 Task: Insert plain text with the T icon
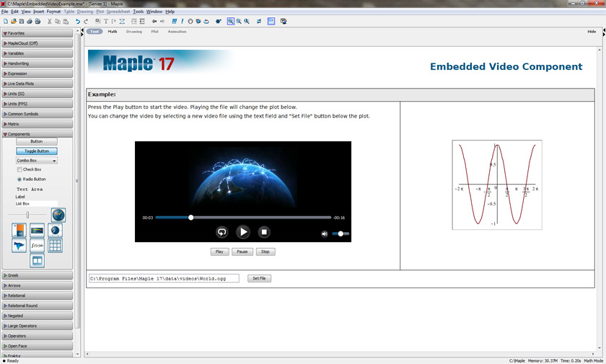(105, 21)
